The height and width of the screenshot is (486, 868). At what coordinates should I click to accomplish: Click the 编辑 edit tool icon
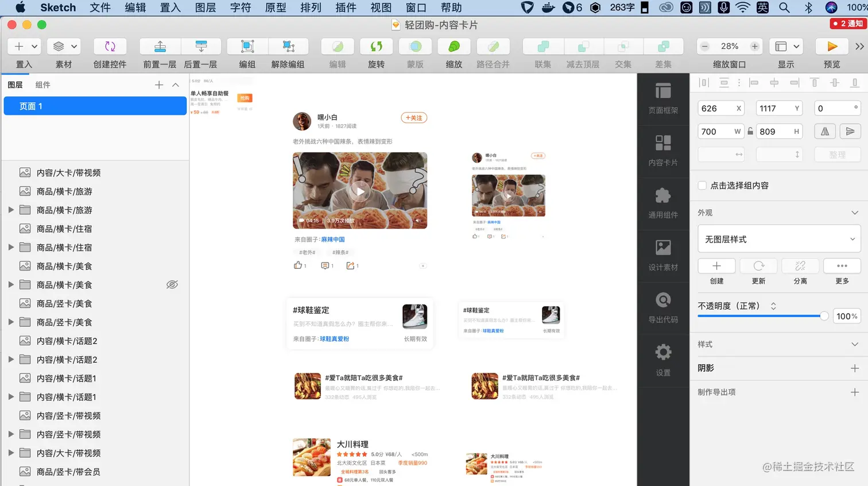[x=338, y=47]
